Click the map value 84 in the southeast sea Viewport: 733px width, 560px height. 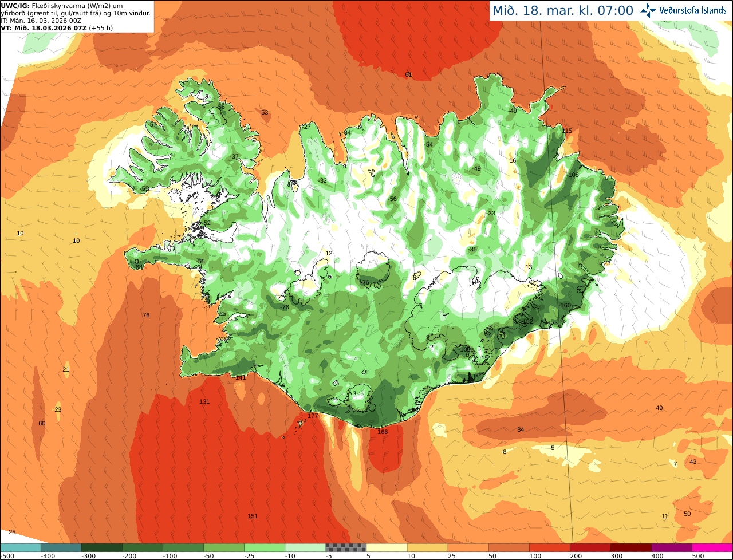521,429
